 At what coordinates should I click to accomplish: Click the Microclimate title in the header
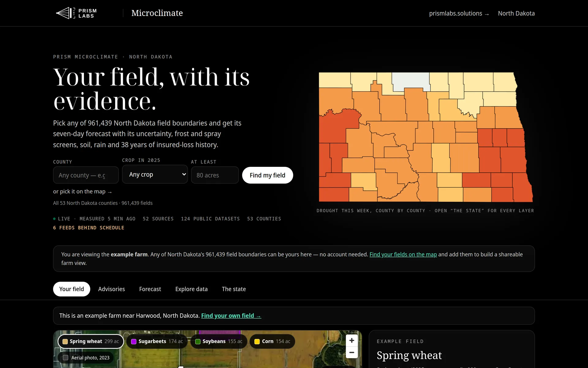tap(157, 13)
